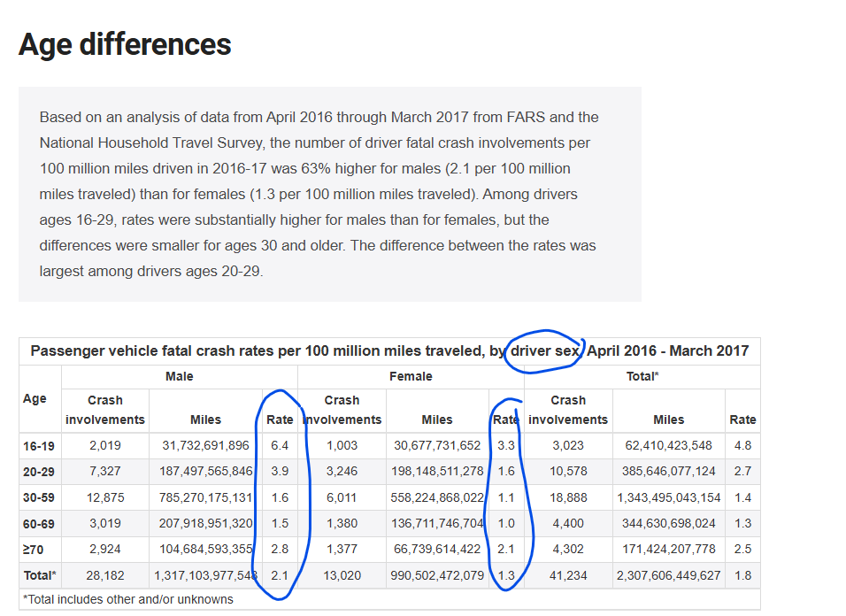Click the table title about passenger vehicle fatal crash rates
Viewport: 846px width, 616px height.
(x=389, y=350)
